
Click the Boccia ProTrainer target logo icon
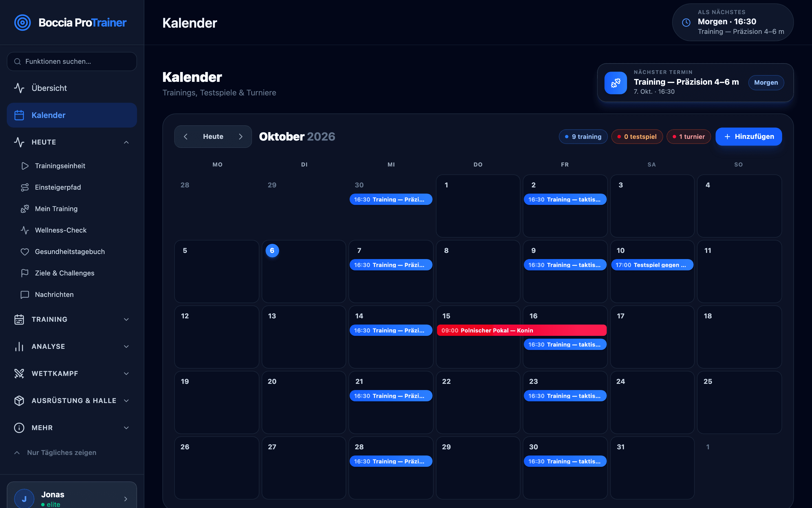coord(23,23)
